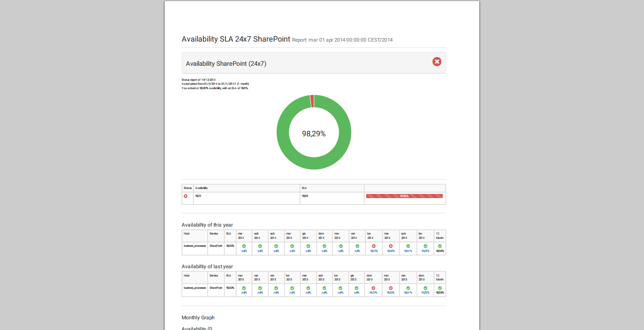Click the 'Report: mar 01 apr 2014' subtitle

click(342, 40)
